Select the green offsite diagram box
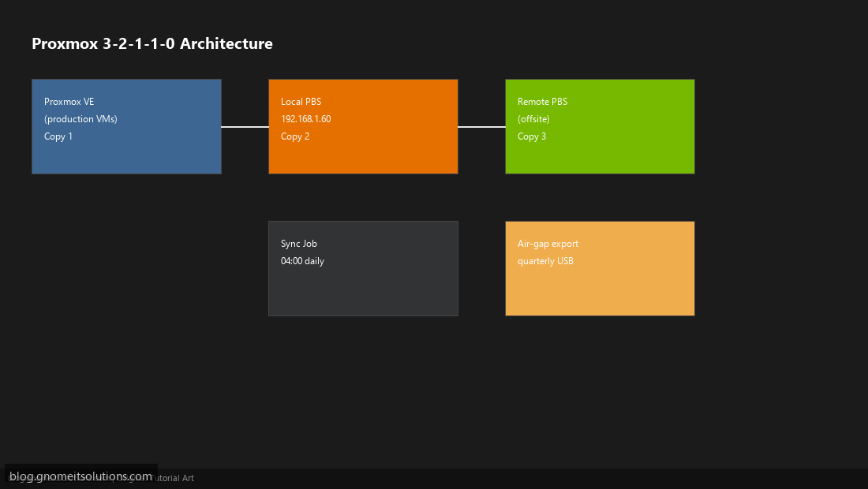The height and width of the screenshot is (489, 868). [600, 127]
